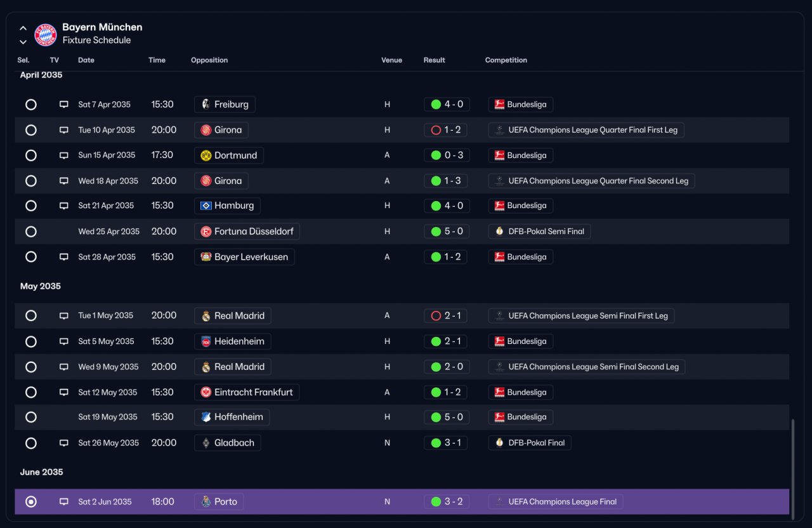This screenshot has width=812, height=528.
Task: Click the Eintracht Frankfurt badge icon
Action: [x=206, y=392]
